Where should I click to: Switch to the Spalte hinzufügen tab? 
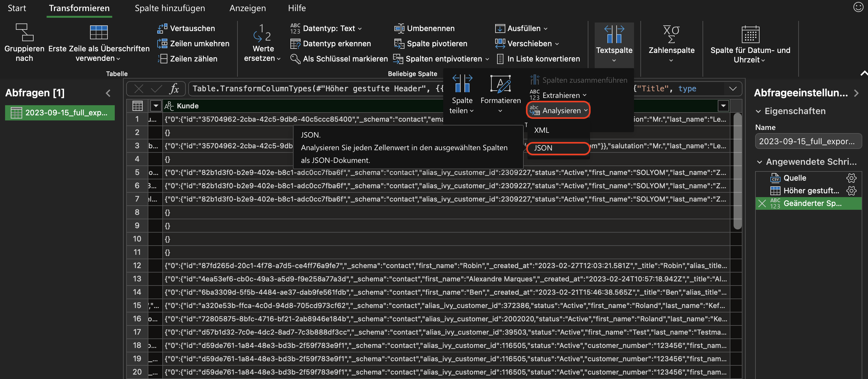pos(170,8)
